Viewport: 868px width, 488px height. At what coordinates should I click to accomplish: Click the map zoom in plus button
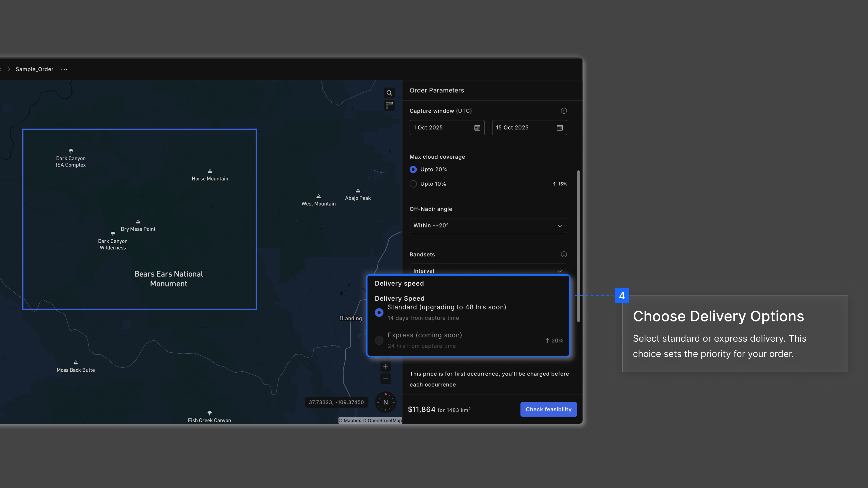click(x=386, y=366)
